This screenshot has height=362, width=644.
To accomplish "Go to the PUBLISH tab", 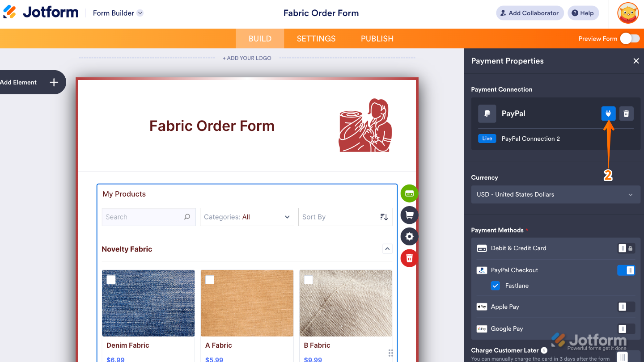I will tap(377, 39).
